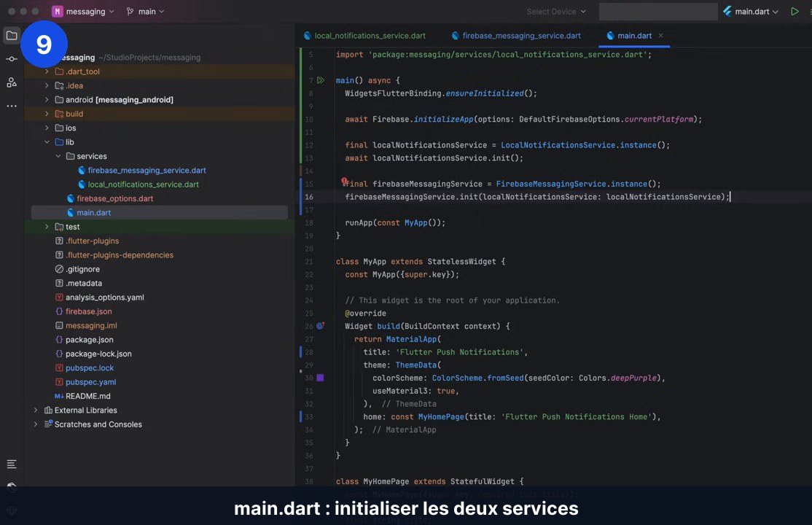Open README.md file
Viewport: 812px width, 525px height.
pyautogui.click(x=87, y=396)
